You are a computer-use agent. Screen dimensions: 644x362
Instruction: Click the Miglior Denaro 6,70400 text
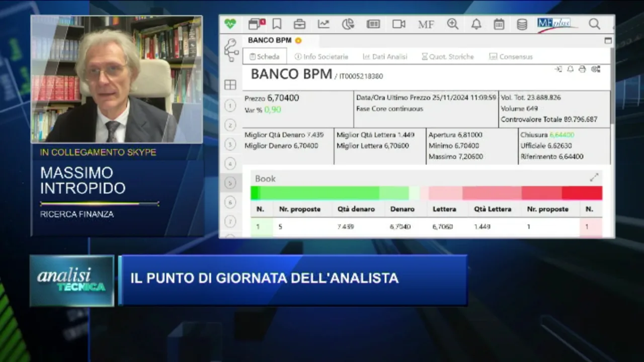pyautogui.click(x=281, y=146)
